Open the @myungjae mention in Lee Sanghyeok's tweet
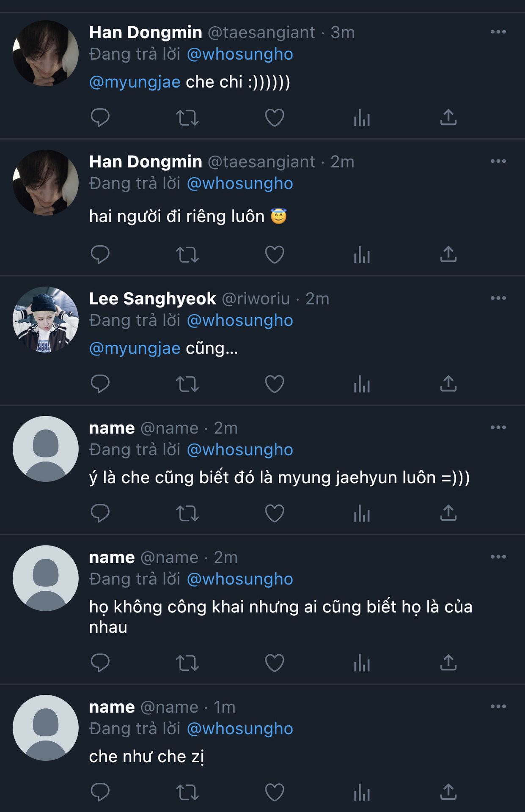Viewport: 525px width, 812px height. pyautogui.click(x=135, y=348)
